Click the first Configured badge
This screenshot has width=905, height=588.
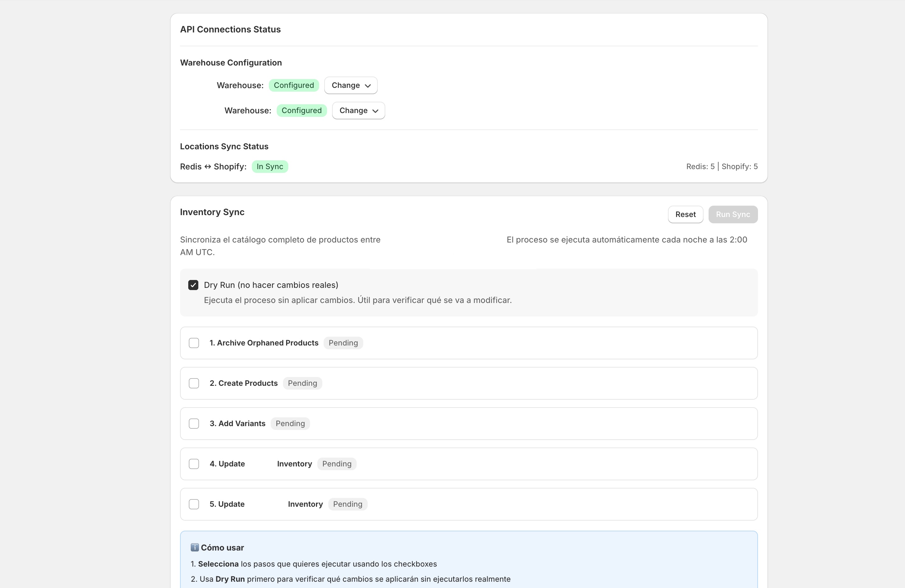tap(294, 85)
